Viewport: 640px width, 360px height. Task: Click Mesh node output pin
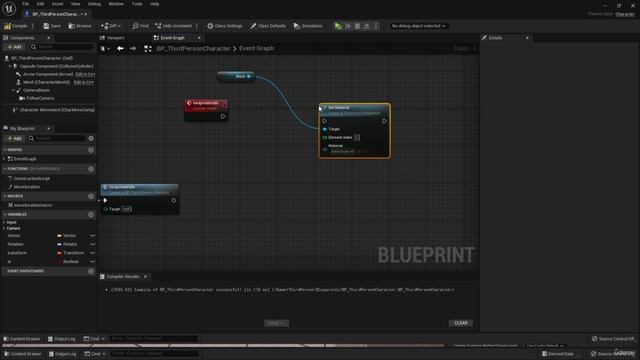(249, 76)
